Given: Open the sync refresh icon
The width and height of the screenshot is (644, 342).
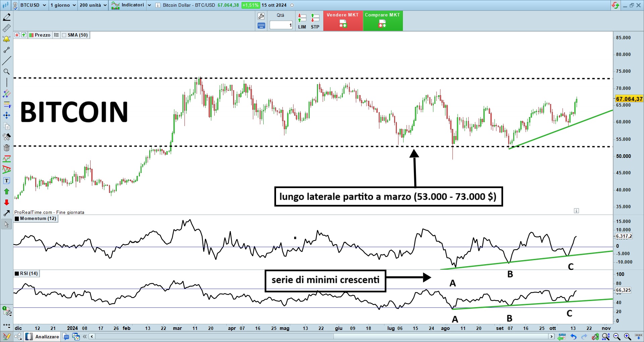Looking at the screenshot, I should [615, 5].
